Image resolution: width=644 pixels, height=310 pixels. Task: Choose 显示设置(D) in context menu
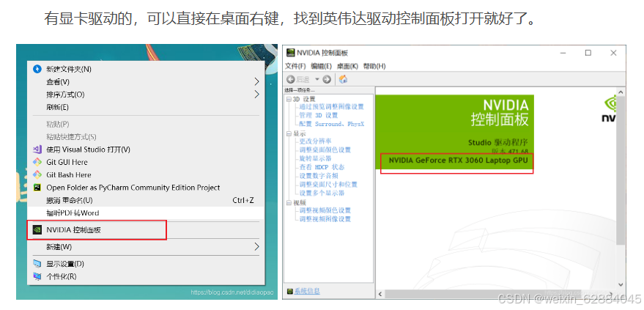tap(145, 264)
